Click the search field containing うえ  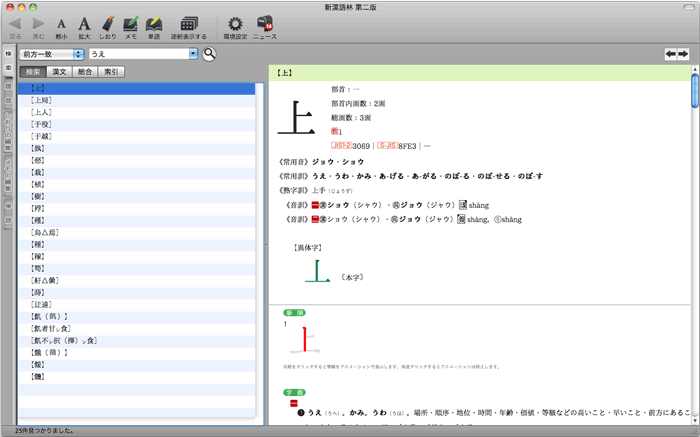[139, 54]
